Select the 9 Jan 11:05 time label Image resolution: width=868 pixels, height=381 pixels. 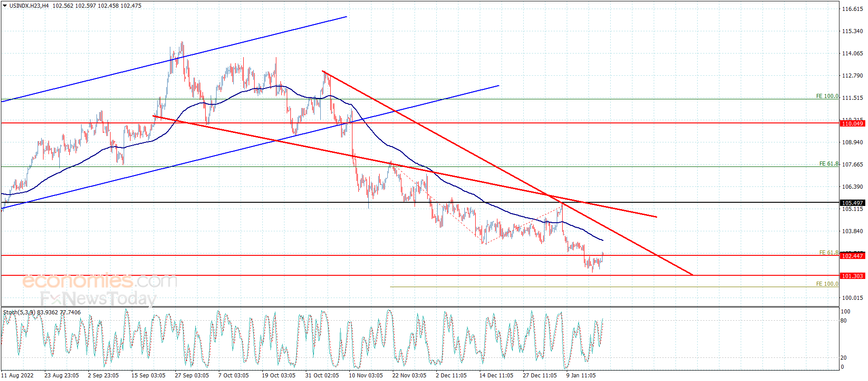[x=581, y=375]
